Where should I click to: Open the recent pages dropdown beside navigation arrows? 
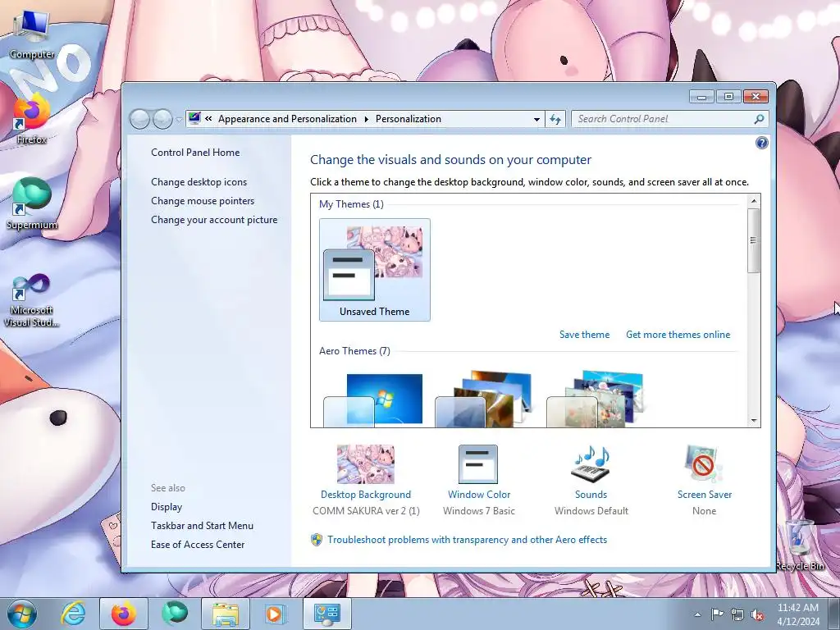(178, 120)
